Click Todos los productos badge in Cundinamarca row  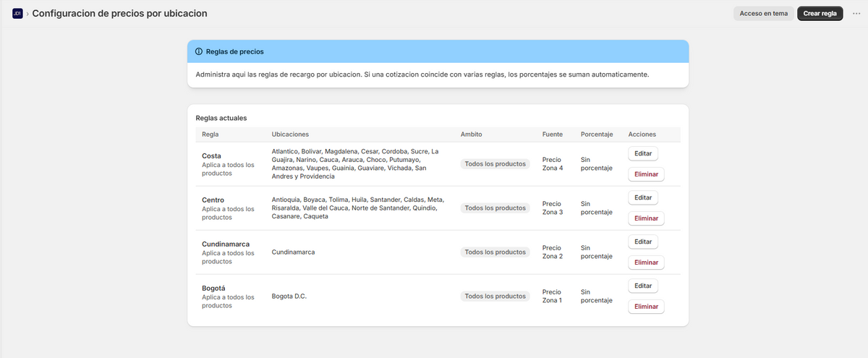tap(495, 252)
